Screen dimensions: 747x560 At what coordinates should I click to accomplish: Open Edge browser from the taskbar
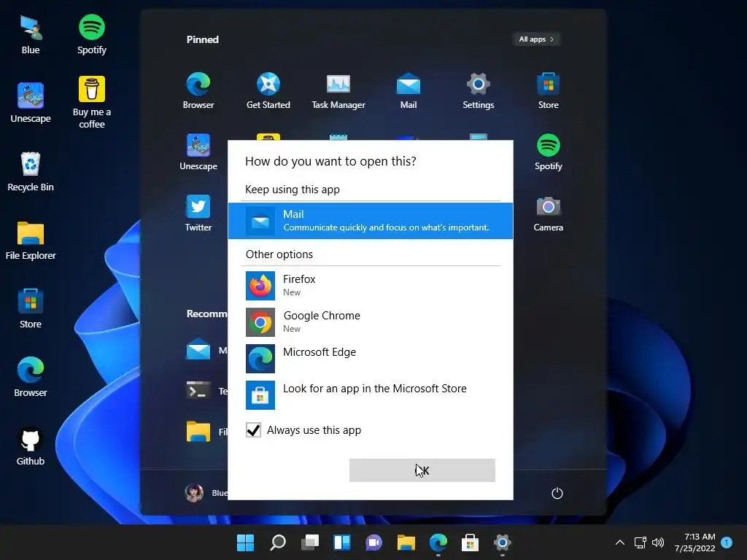[438, 542]
